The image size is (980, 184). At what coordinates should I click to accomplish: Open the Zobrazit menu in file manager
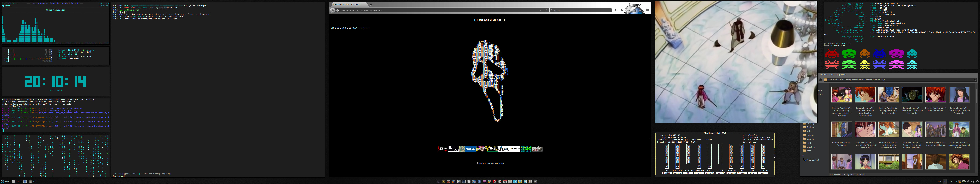tap(823, 75)
